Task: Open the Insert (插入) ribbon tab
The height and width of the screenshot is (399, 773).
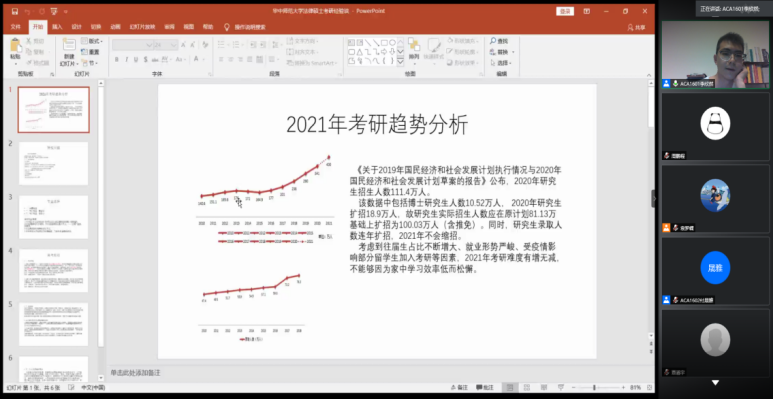Action: click(x=58, y=27)
